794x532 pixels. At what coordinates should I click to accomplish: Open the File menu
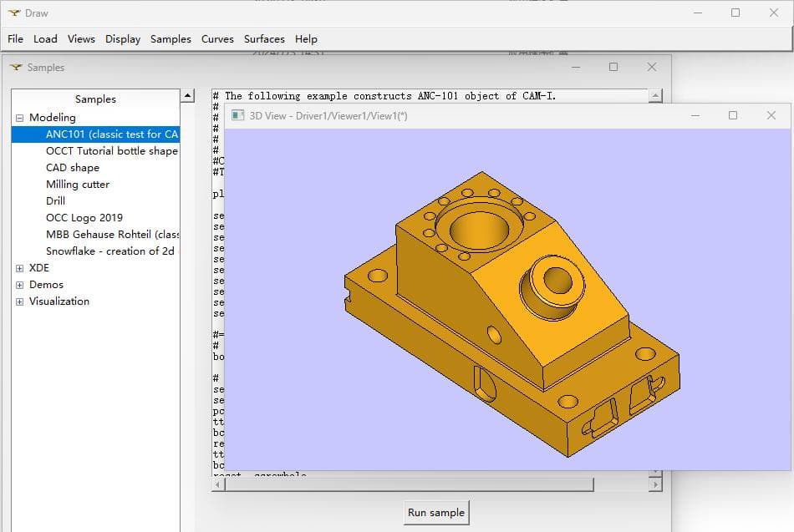point(15,39)
